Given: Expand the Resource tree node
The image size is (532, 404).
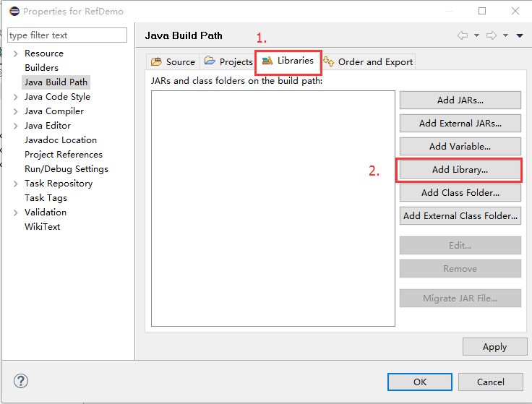Looking at the screenshot, I should (16, 53).
